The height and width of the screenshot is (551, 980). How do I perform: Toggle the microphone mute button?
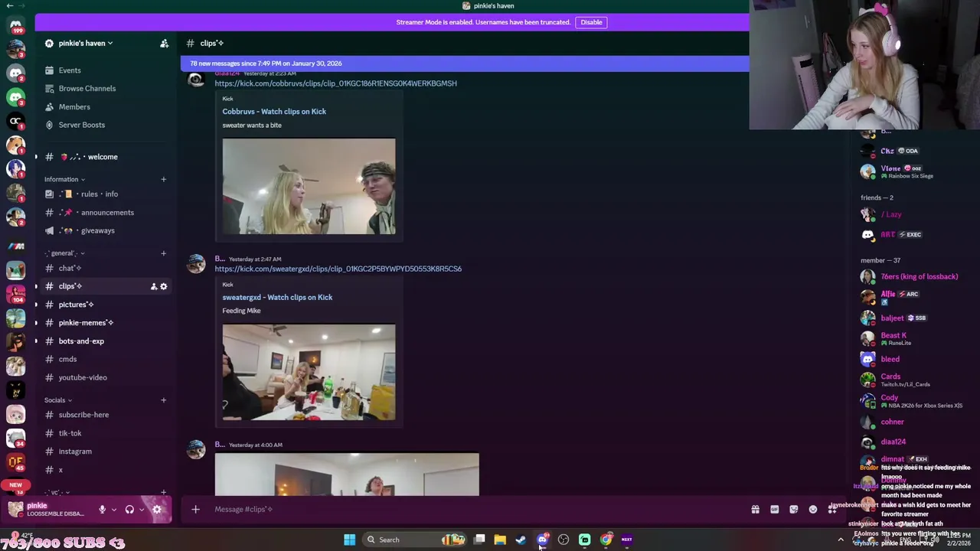(x=102, y=510)
